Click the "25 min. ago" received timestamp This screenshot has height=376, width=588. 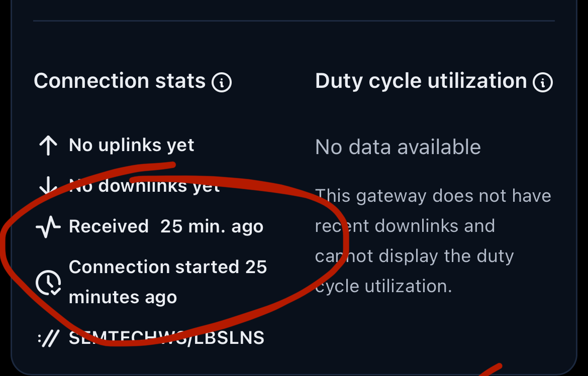pyautogui.click(x=212, y=226)
